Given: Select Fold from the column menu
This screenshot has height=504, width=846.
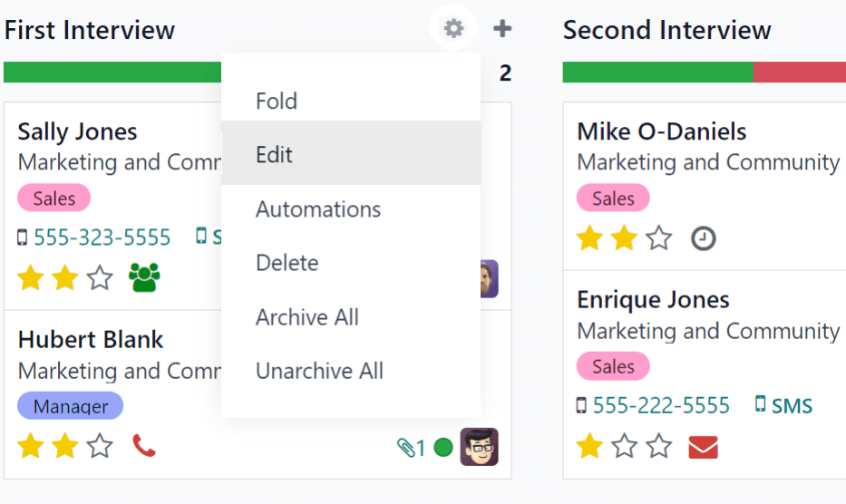Looking at the screenshot, I should pos(277,101).
